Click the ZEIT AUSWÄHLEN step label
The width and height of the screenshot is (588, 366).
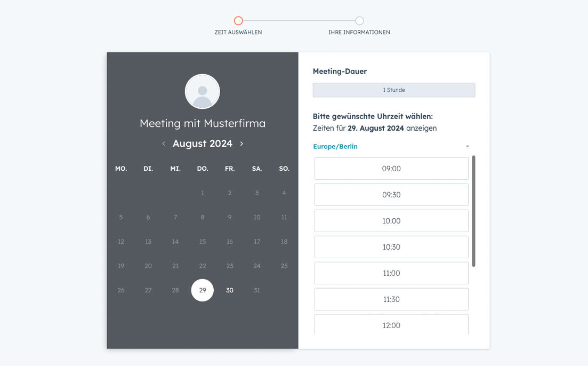coord(238,33)
